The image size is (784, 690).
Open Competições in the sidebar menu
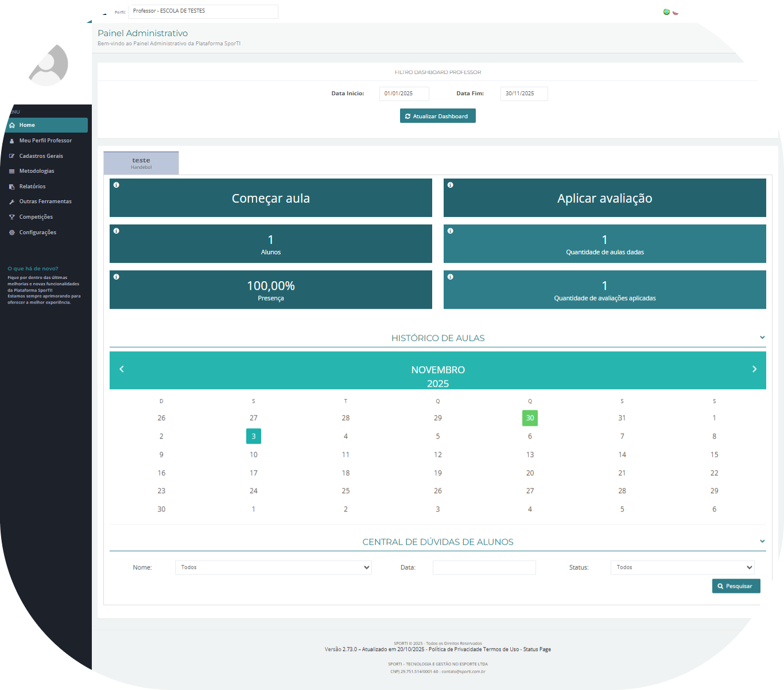pyautogui.click(x=36, y=217)
